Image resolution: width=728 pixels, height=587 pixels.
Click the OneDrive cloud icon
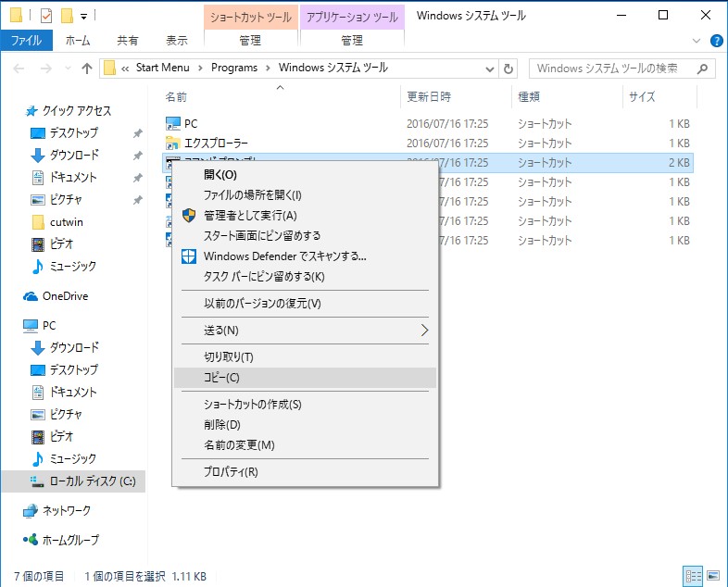(x=31, y=296)
